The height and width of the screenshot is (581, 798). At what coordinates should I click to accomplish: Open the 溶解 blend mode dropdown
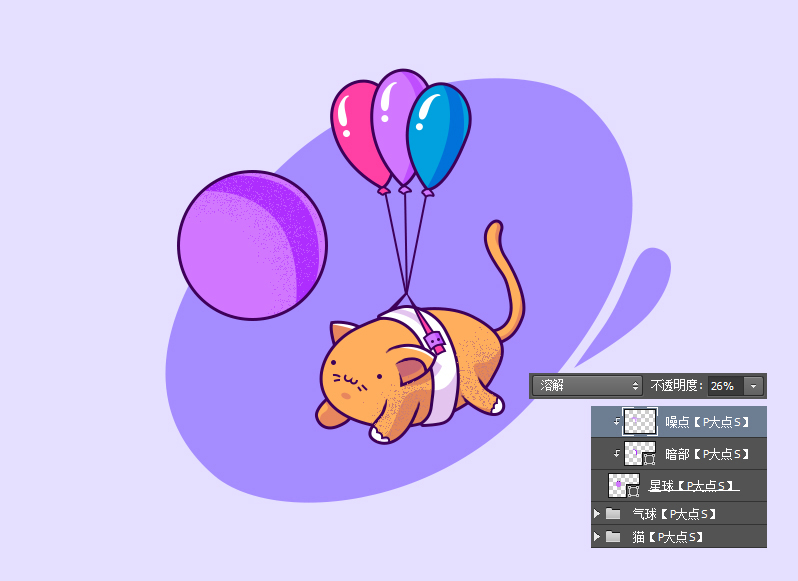(x=590, y=385)
